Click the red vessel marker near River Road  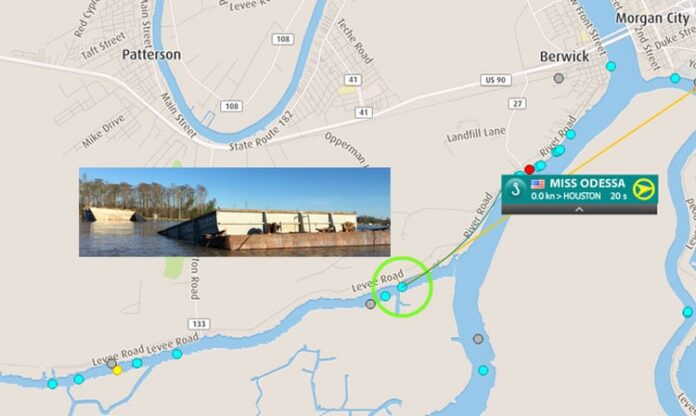point(529,170)
